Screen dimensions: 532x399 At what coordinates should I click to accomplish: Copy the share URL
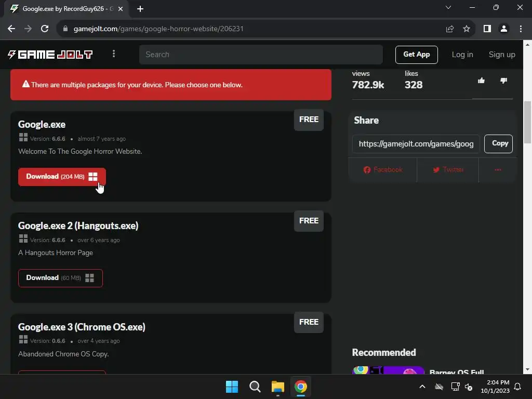point(498,143)
